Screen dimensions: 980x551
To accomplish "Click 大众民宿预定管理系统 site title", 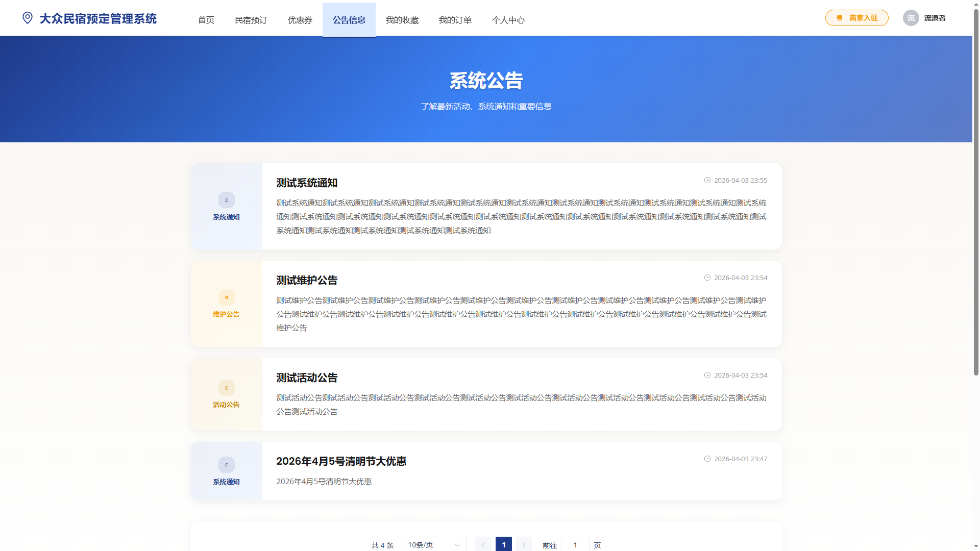I will click(x=98, y=19).
